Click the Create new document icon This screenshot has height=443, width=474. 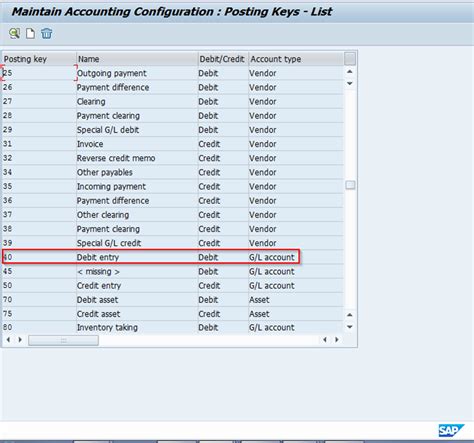(x=30, y=33)
